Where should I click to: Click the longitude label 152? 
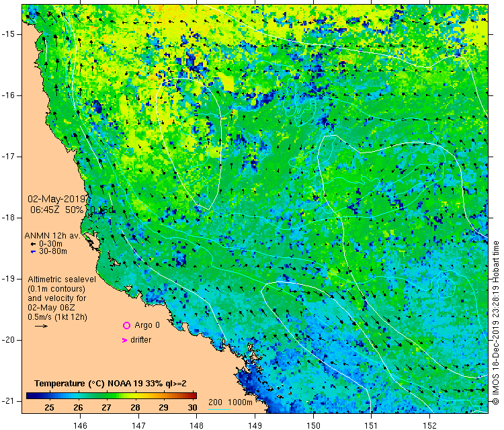(429, 425)
